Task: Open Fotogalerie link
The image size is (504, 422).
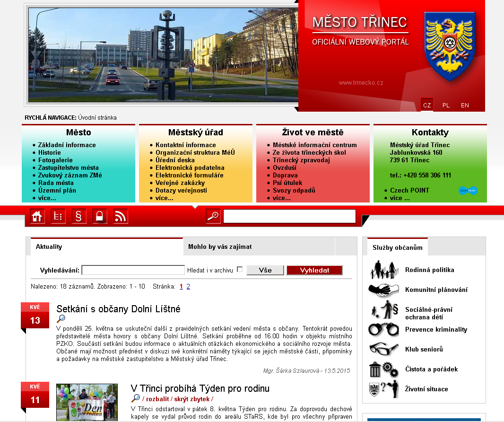Action: click(x=55, y=160)
